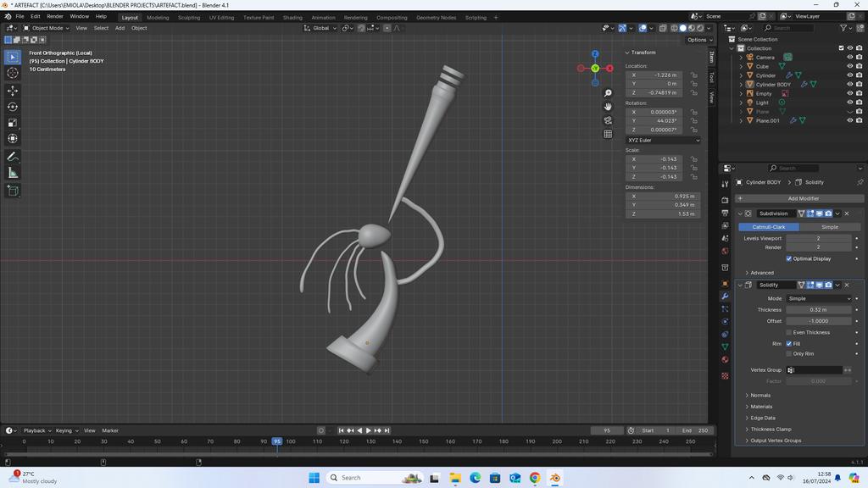Open the Render properties tab icon
This screenshot has height=488, width=868.
(726, 200)
